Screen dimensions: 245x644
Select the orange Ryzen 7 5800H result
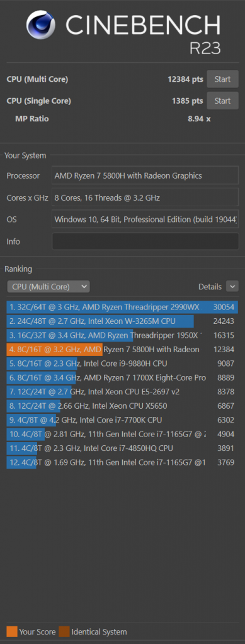pyautogui.click(x=122, y=350)
